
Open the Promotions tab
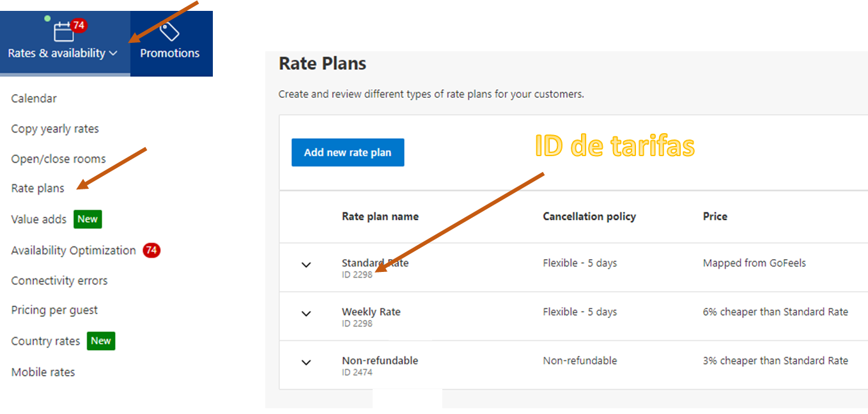point(170,53)
